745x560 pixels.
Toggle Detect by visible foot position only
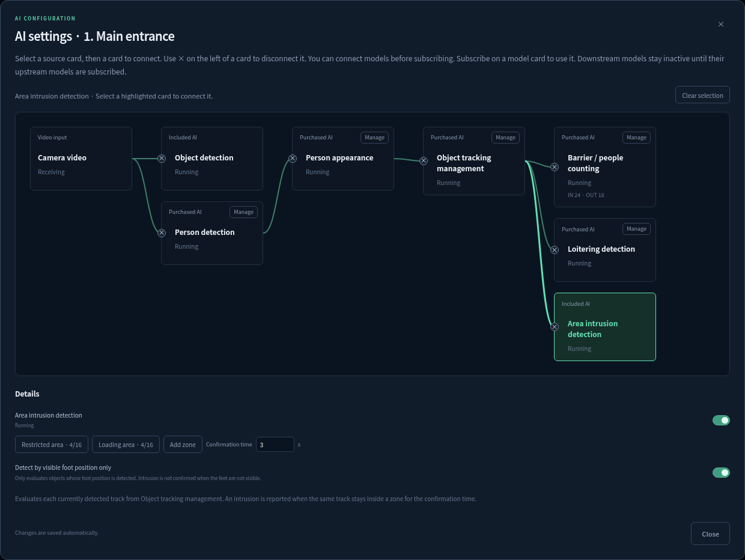click(721, 472)
